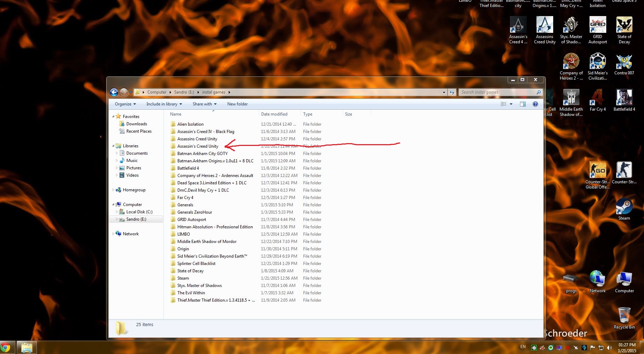Select the Pictures library

133,168
